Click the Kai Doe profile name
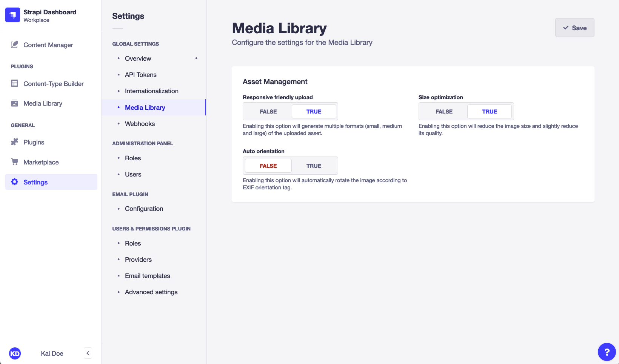The image size is (619, 364). coord(51,353)
